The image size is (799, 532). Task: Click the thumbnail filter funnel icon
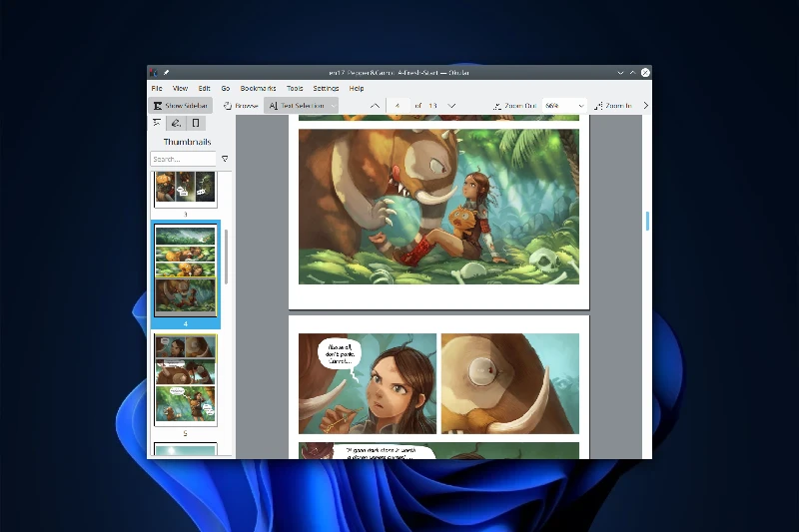click(225, 159)
